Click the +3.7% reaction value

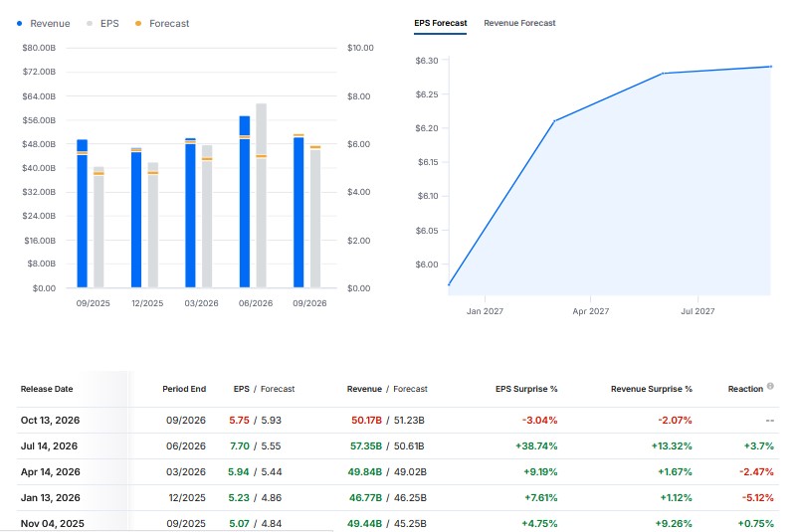(759, 446)
